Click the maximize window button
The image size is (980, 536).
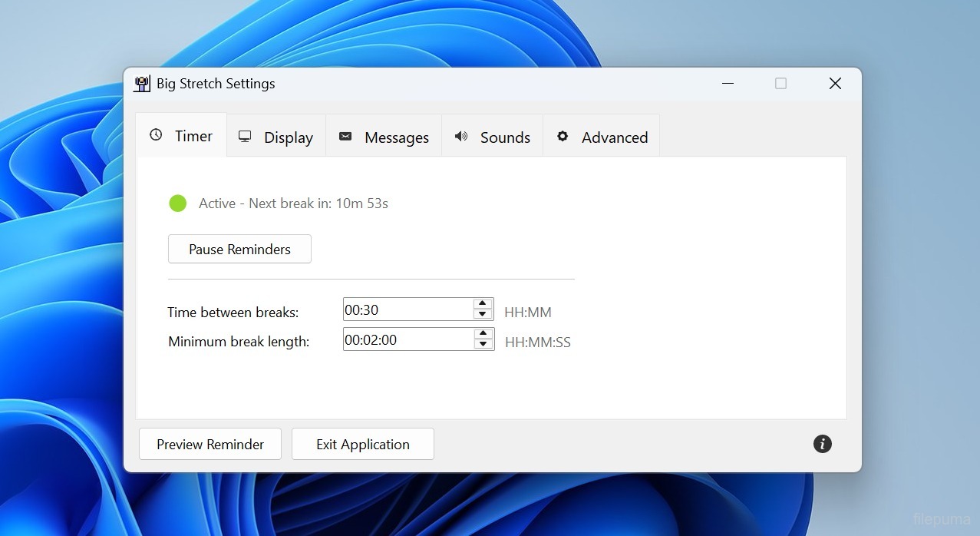tap(780, 84)
